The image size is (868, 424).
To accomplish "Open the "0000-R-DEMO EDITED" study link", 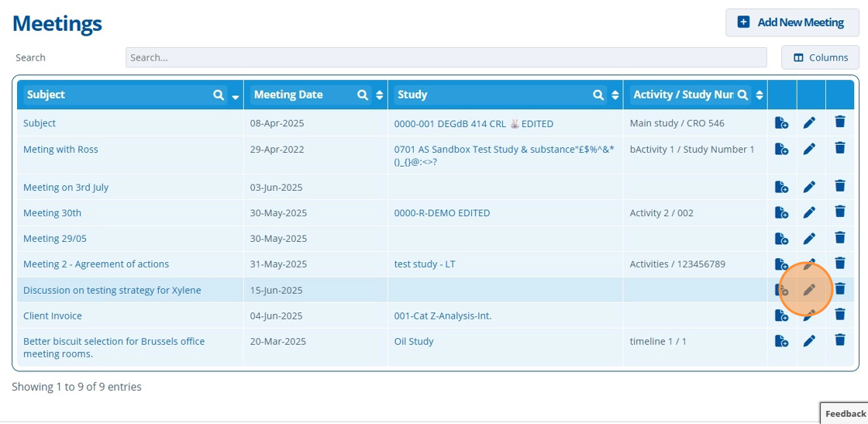I will [x=442, y=212].
